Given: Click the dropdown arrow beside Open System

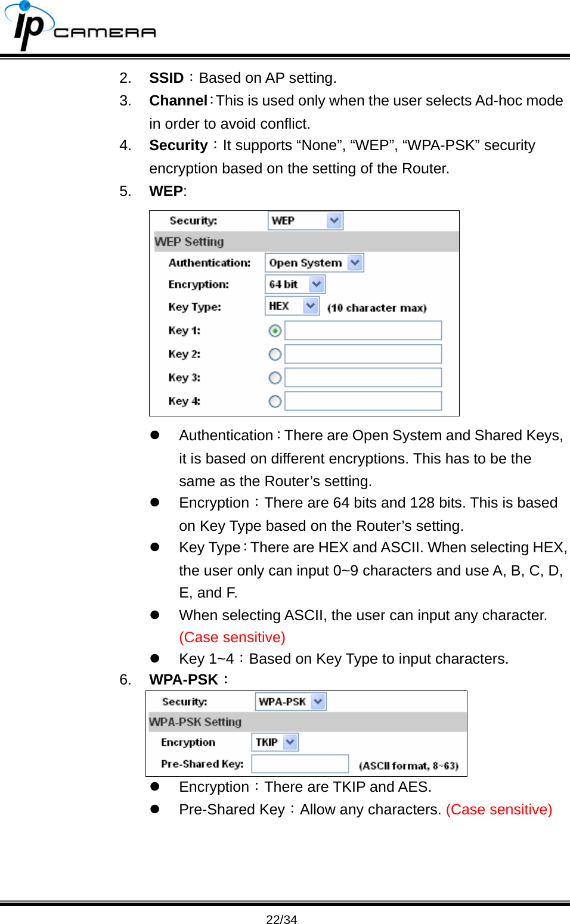Looking at the screenshot, I should 354,263.
